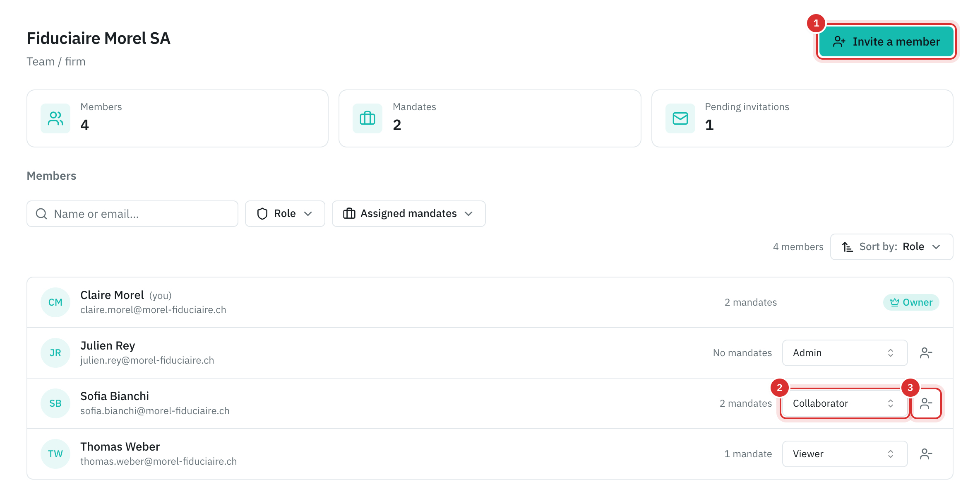This screenshot has height=497, width=980.
Task: Change Thomas Weber's Viewer role selector
Action: pyautogui.click(x=845, y=454)
